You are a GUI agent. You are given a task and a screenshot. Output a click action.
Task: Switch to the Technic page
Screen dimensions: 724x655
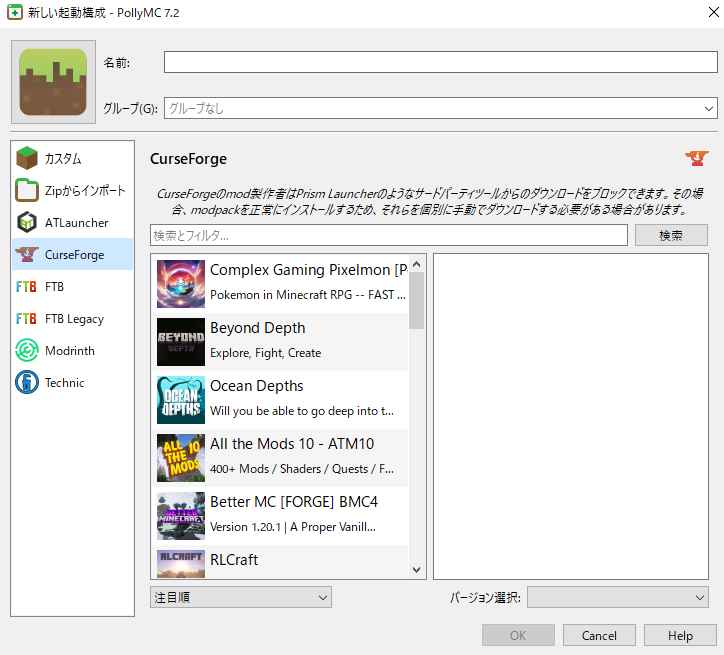click(x=72, y=382)
